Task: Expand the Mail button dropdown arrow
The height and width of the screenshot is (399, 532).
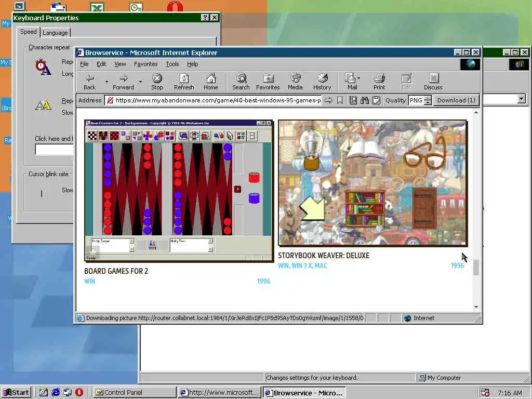Action: [x=359, y=78]
